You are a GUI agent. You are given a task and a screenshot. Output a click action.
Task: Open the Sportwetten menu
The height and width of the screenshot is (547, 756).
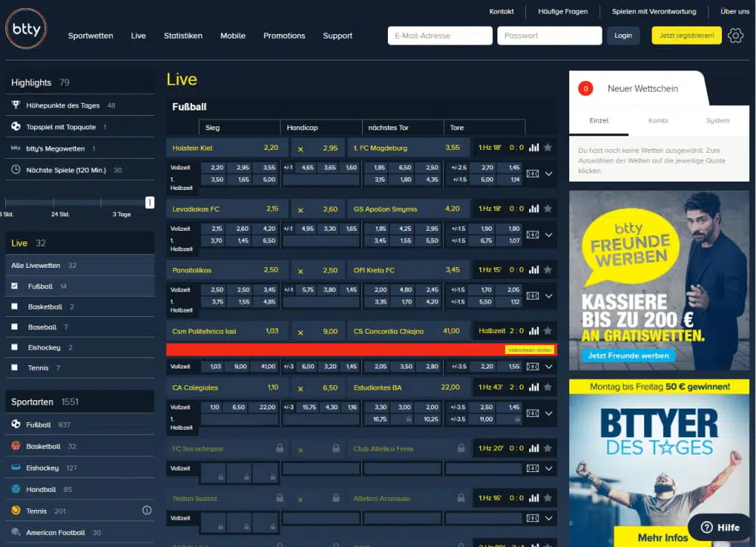pos(91,36)
